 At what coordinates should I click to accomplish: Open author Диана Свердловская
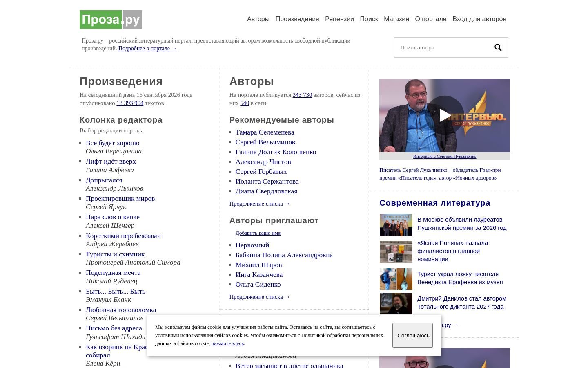point(266,191)
